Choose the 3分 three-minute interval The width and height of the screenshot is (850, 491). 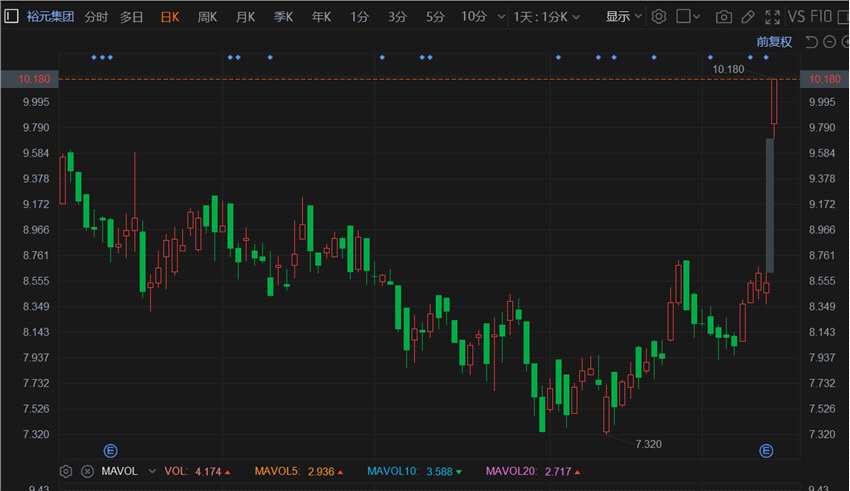tap(397, 17)
